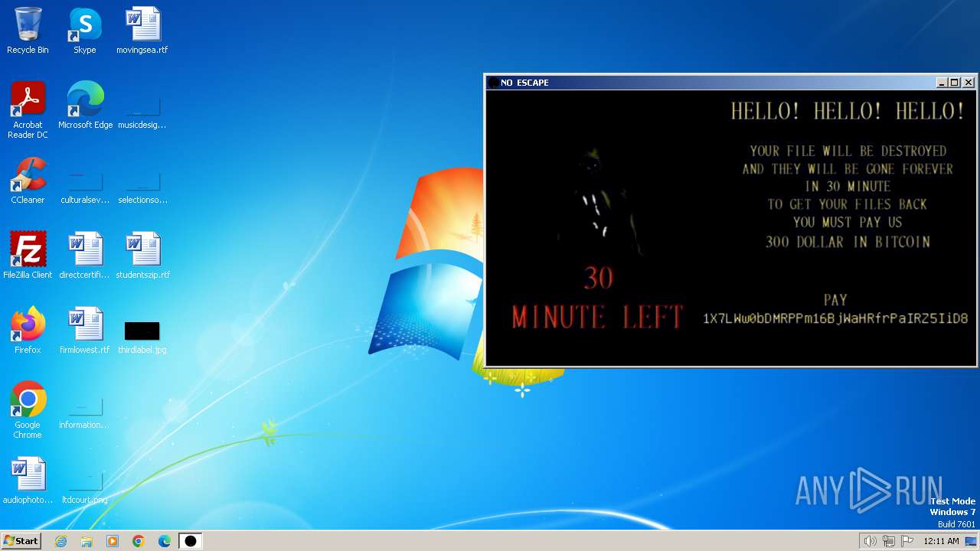This screenshot has height=551, width=980.
Task: Select the NO ESCAPE taskbar button
Action: click(191, 541)
